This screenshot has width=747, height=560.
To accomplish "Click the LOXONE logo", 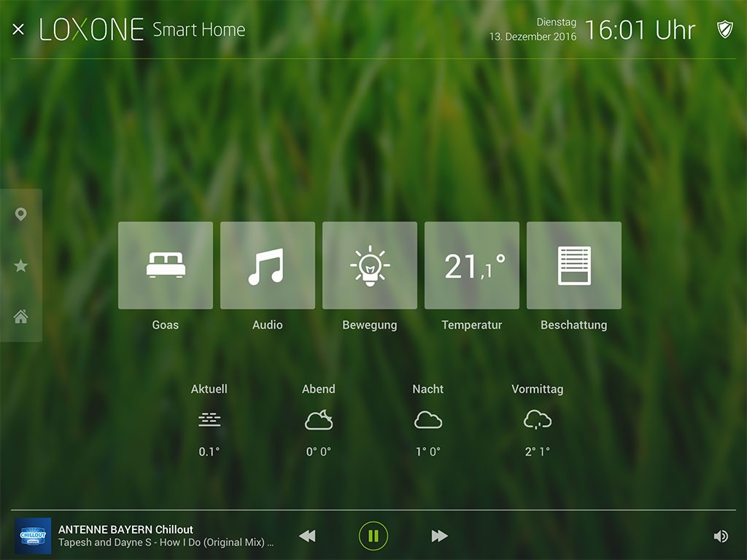I will 91,29.
